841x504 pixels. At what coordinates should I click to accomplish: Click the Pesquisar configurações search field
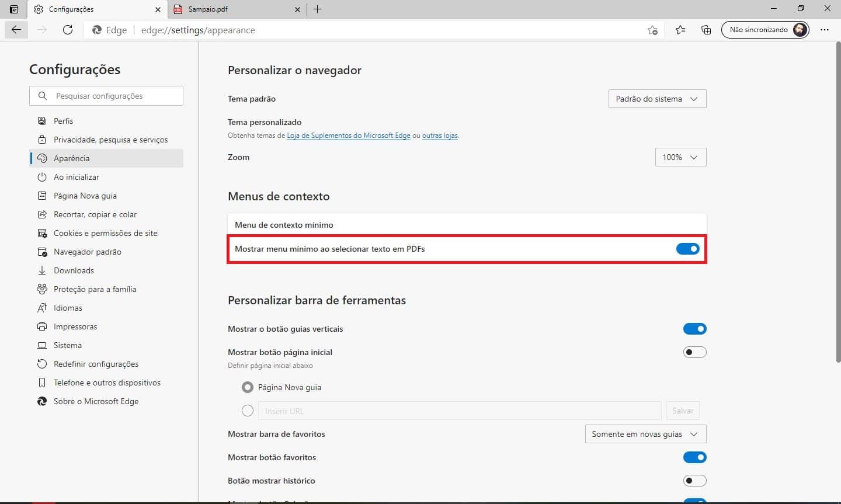coord(106,95)
